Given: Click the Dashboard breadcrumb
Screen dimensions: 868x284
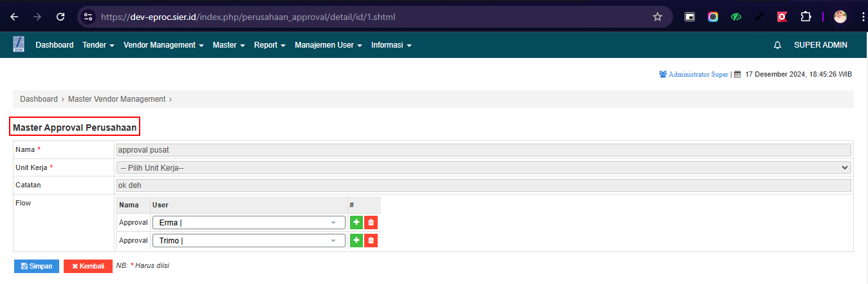Looking at the screenshot, I should click(39, 99).
